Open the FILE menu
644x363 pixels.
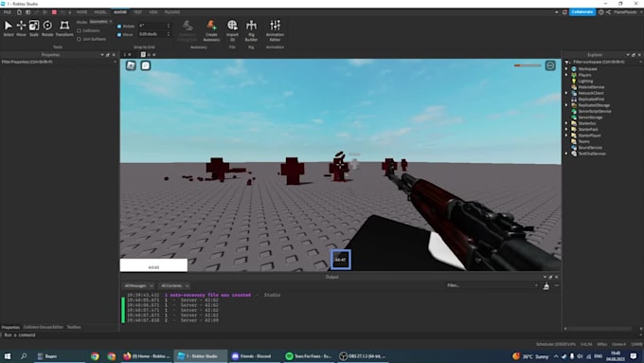(x=8, y=12)
